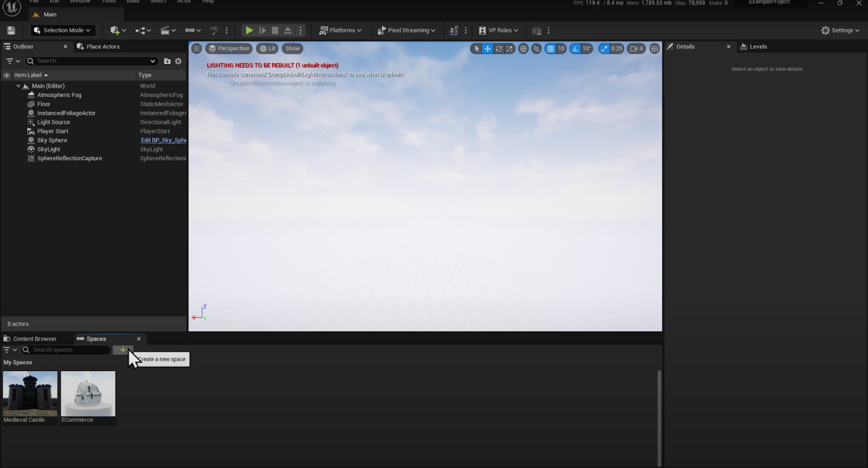Click the world coordinate system globe icon

coord(523,49)
